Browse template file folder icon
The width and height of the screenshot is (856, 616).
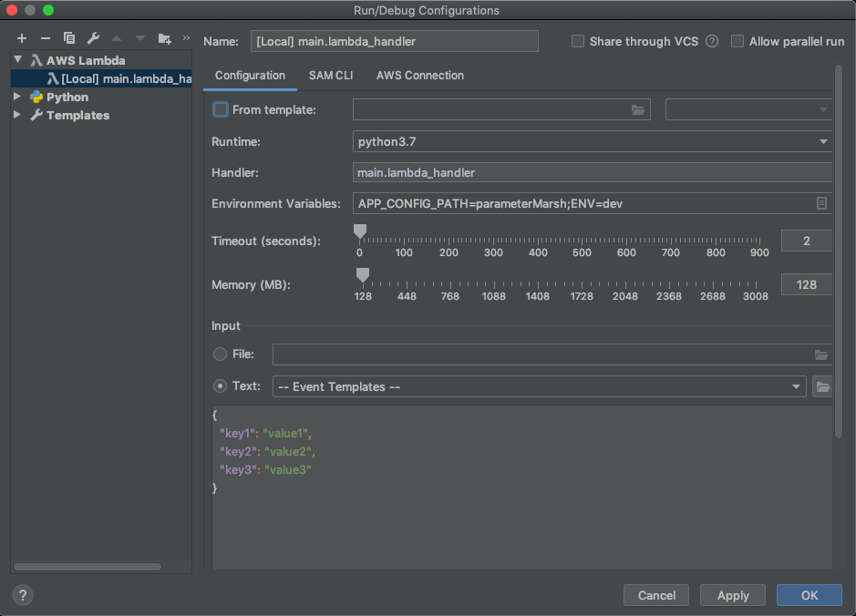638,109
